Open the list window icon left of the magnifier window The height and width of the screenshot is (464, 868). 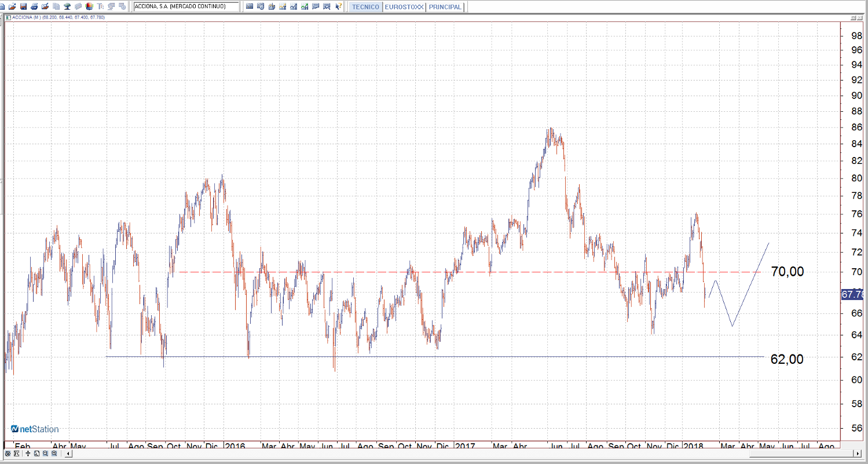tap(250, 6)
